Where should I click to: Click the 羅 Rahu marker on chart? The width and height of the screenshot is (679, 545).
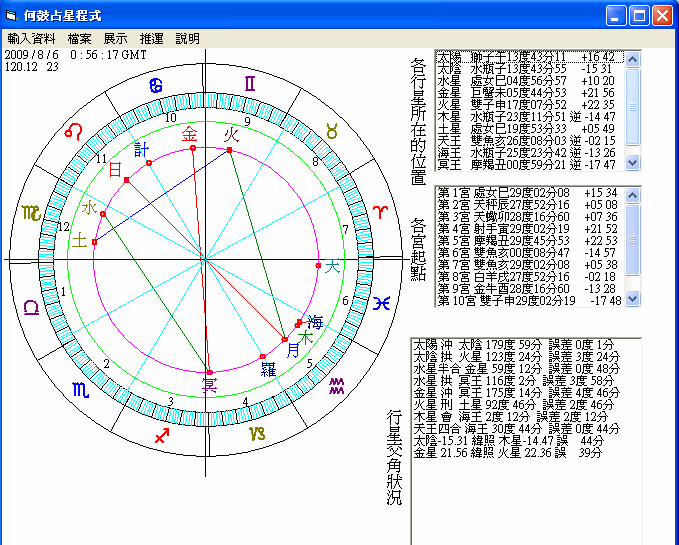268,369
